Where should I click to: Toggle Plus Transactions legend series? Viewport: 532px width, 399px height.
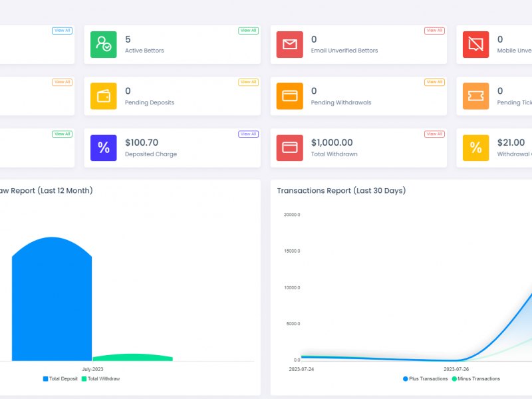[x=425, y=378]
